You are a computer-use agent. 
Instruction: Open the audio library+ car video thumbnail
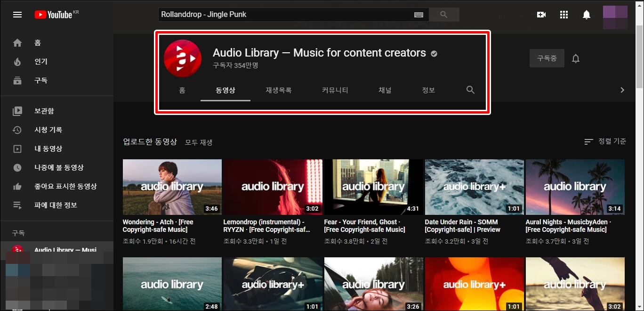tap(273, 284)
